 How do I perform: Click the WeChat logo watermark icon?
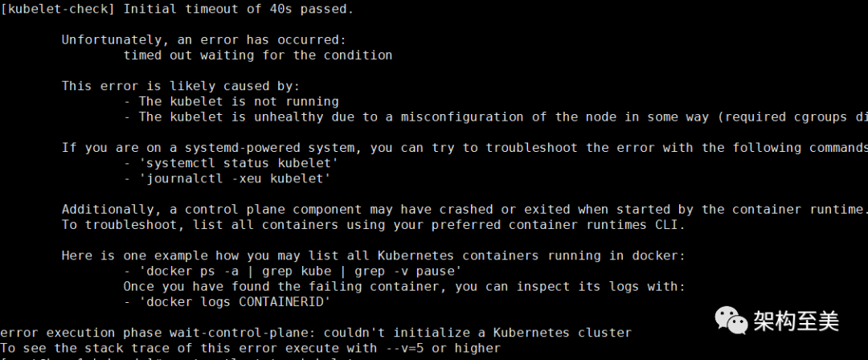point(731,322)
